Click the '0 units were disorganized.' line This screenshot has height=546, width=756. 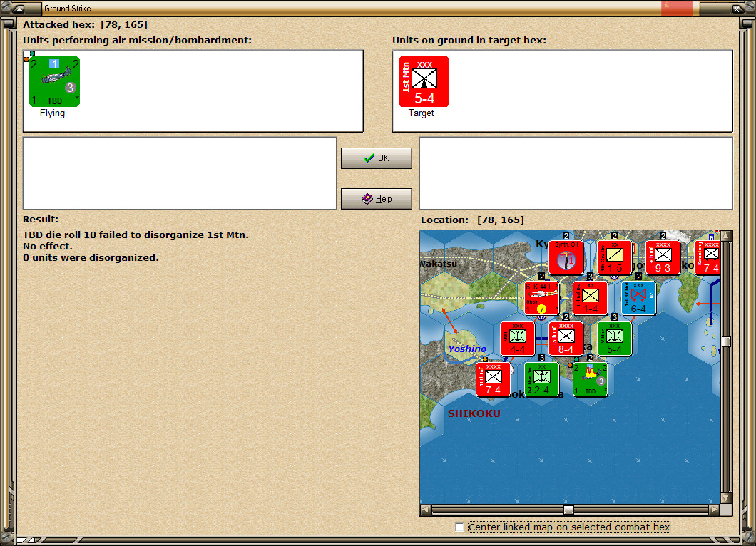click(x=91, y=257)
